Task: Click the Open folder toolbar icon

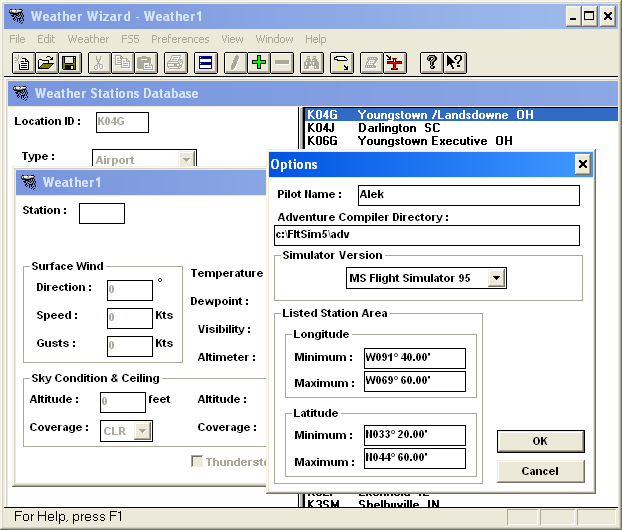Action: (46, 63)
